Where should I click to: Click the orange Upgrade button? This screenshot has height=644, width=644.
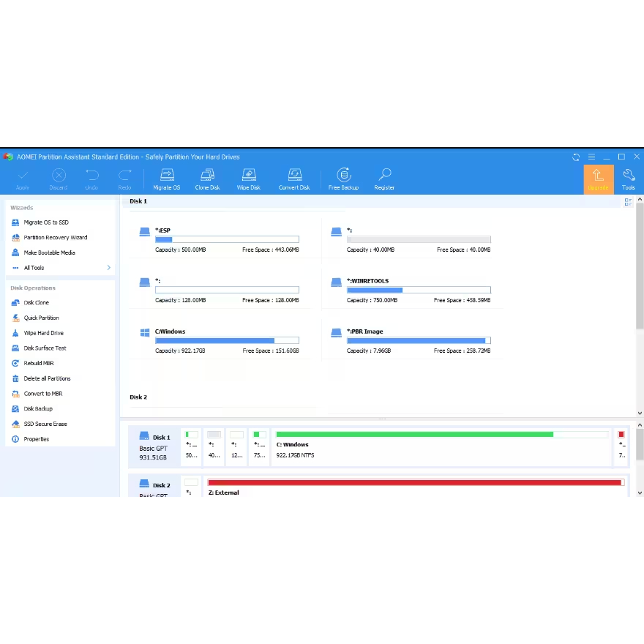point(598,179)
